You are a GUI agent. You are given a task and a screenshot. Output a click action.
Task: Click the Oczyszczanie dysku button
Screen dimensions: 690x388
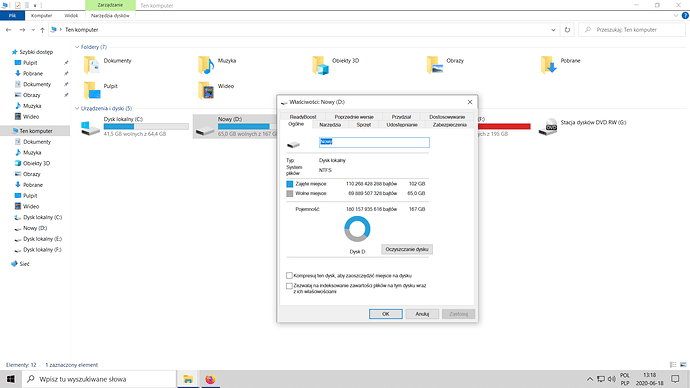[x=407, y=249]
